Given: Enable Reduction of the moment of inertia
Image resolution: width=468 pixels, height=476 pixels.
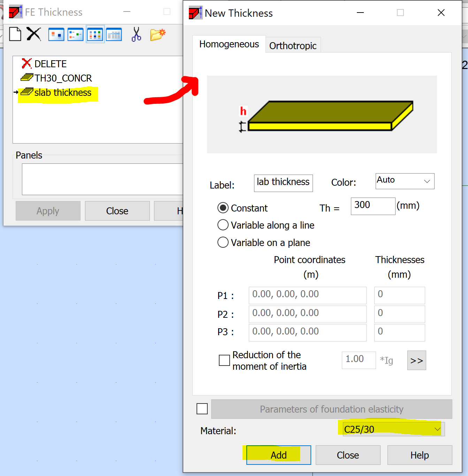Looking at the screenshot, I should coord(224,360).
